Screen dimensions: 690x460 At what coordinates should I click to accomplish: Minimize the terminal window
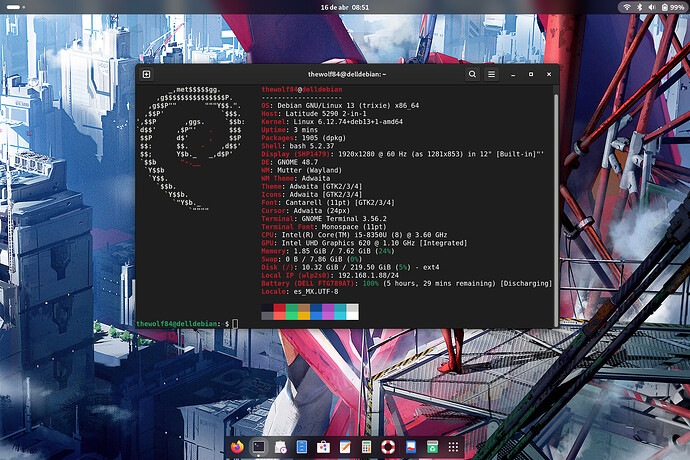pyautogui.click(x=513, y=74)
